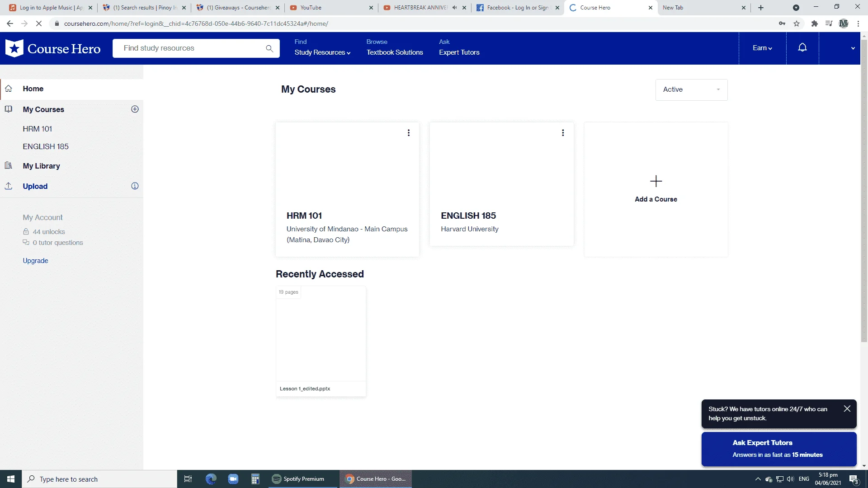Open My Courses in sidebar
This screenshot has height=488, width=868.
pyautogui.click(x=43, y=109)
